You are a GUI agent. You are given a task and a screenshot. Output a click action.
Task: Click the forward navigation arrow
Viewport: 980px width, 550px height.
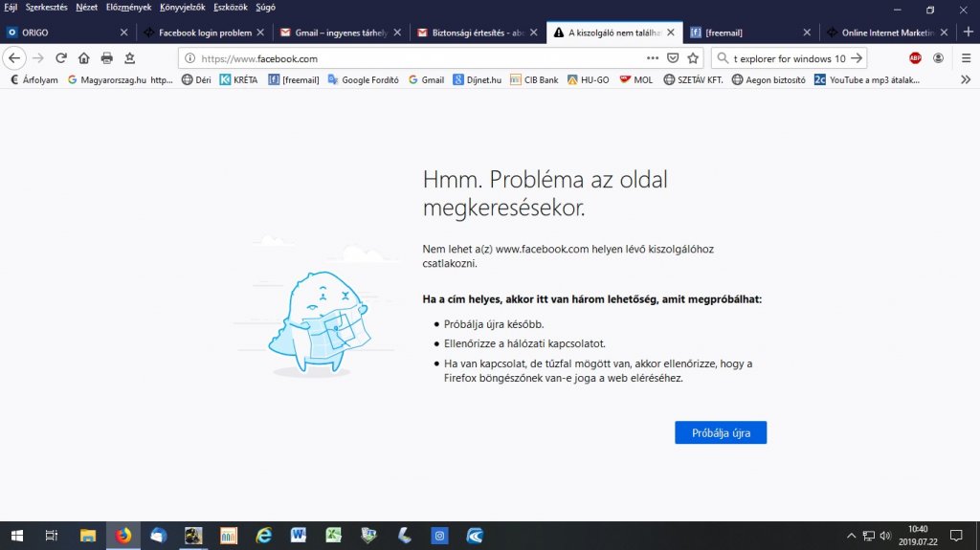(x=38, y=58)
